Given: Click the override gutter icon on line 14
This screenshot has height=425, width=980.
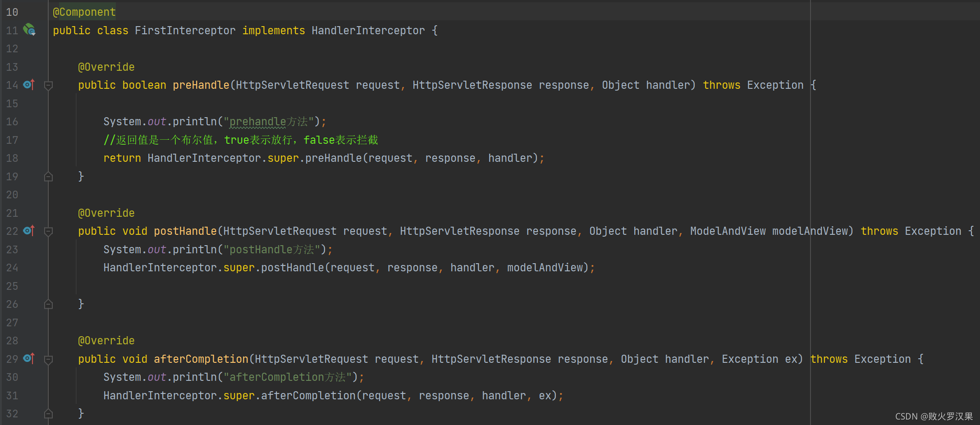Looking at the screenshot, I should click(x=29, y=84).
